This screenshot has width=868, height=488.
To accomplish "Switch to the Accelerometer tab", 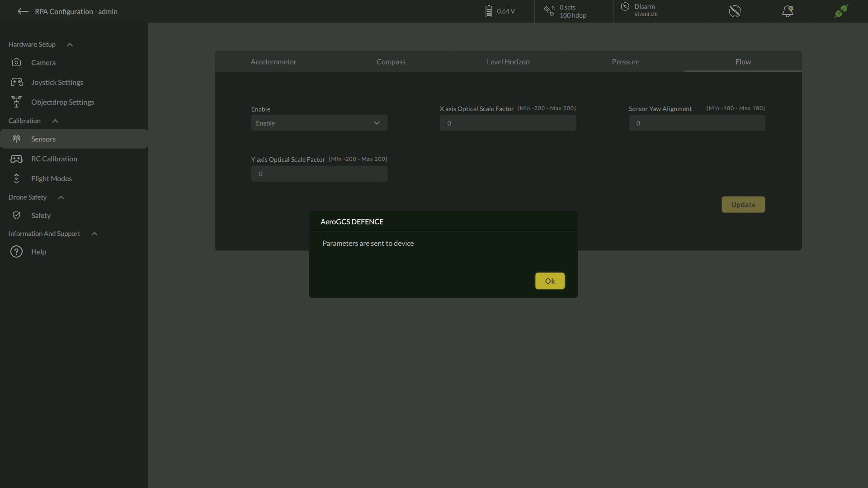I will [274, 62].
